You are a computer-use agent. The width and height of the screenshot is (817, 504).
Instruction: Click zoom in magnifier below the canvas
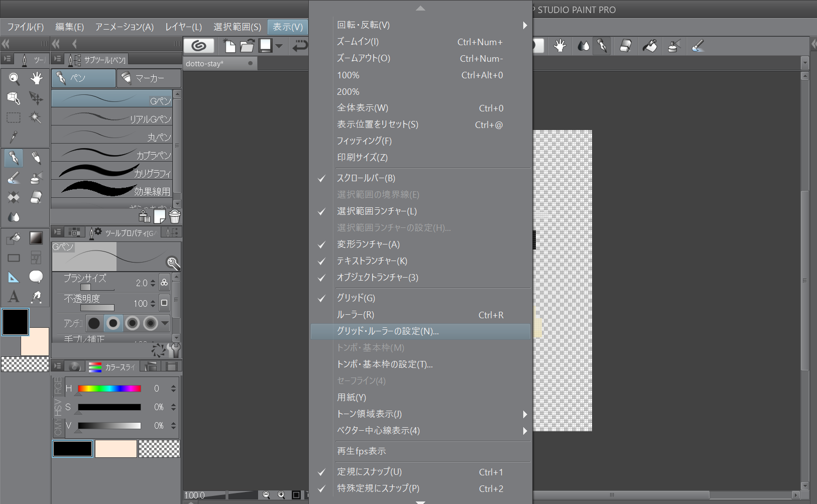tap(281, 495)
